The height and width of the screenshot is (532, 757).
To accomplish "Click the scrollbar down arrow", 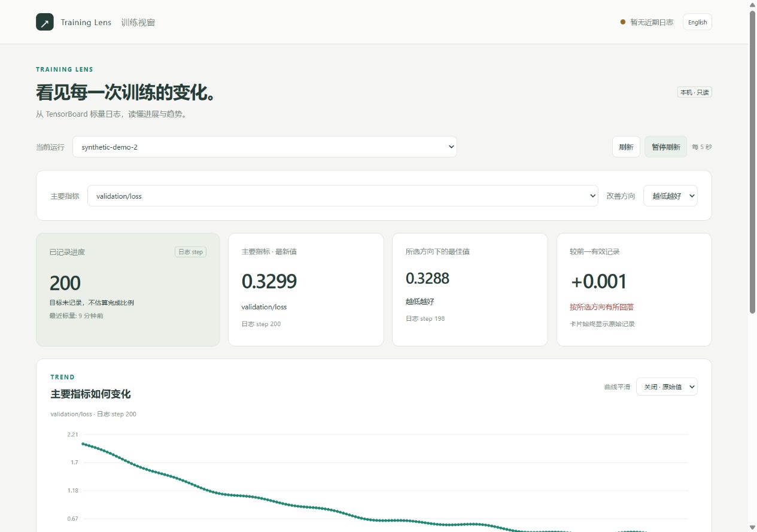I will point(753,527).
